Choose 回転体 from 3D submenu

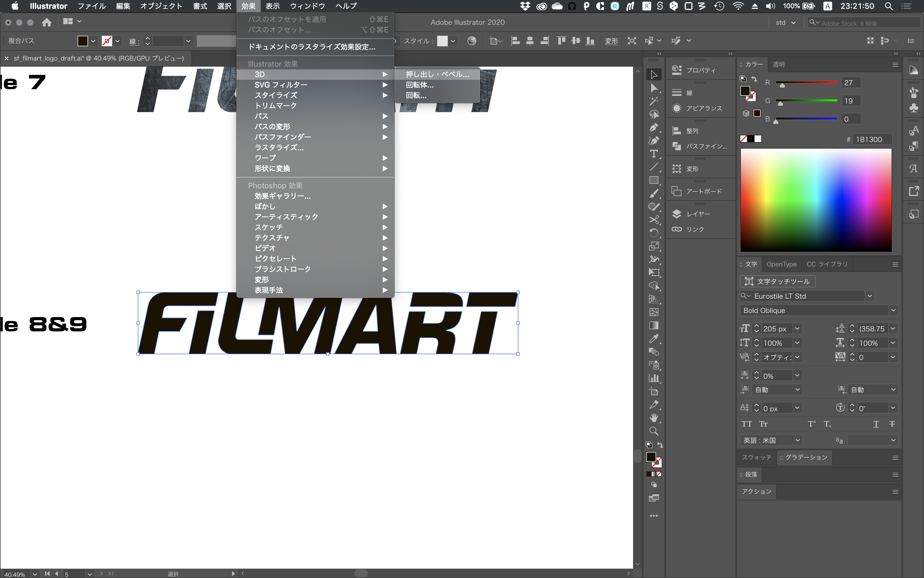(x=437, y=85)
